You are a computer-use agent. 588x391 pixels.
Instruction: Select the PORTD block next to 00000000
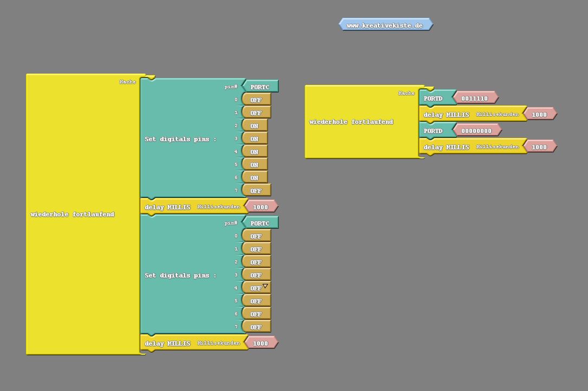pyautogui.click(x=433, y=131)
